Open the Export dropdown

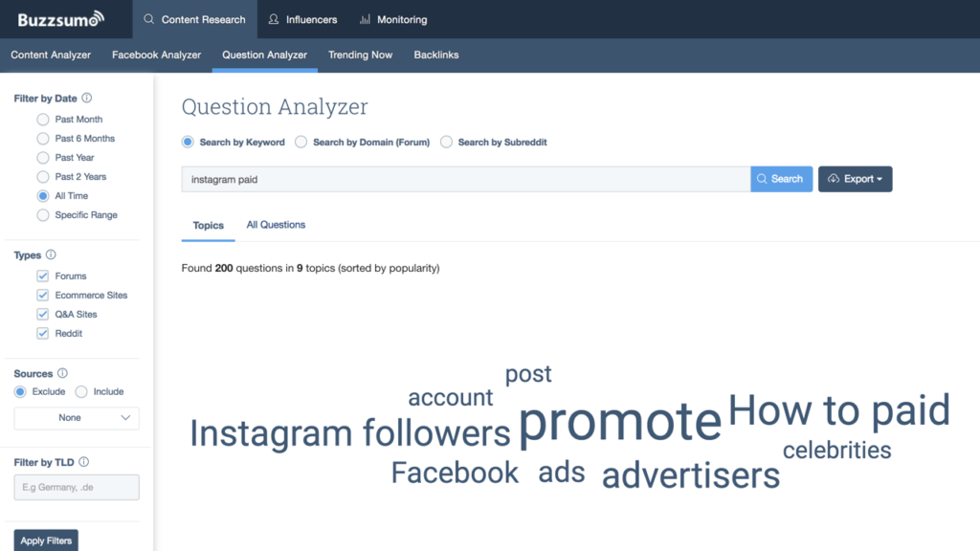click(x=855, y=179)
